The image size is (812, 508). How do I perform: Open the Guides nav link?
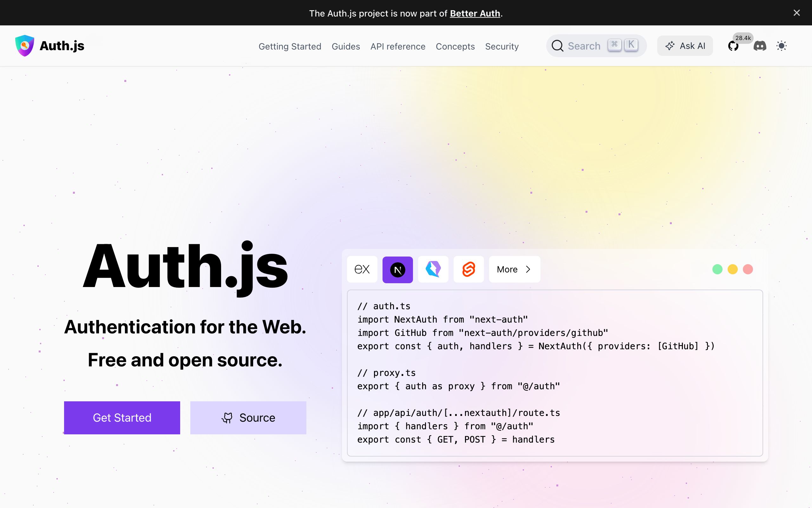click(346, 46)
